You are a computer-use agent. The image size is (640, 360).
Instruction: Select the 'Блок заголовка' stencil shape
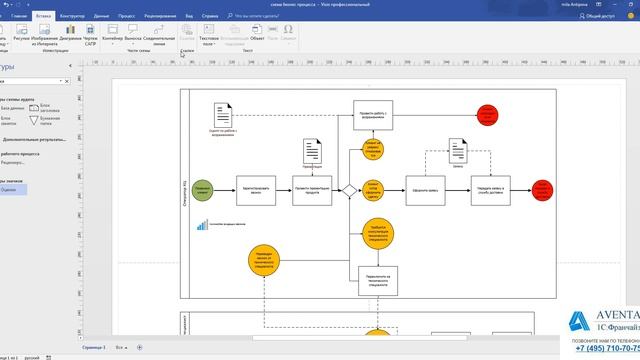pyautogui.click(x=45, y=108)
